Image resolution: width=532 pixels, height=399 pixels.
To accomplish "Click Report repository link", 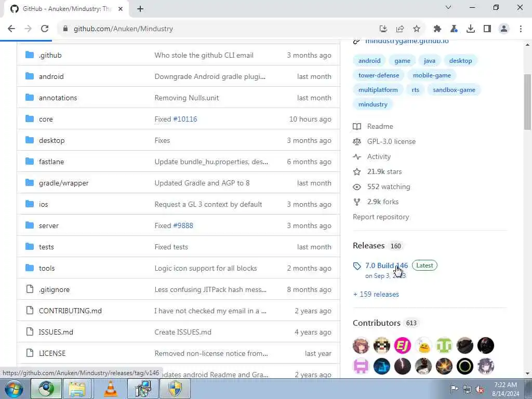I will [x=381, y=217].
